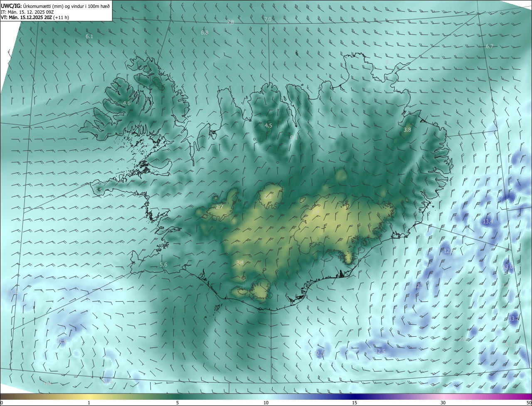The width and height of the screenshot is (532, 406).
Task: Click the 8.2 value label offshore
Action: [509, 344]
